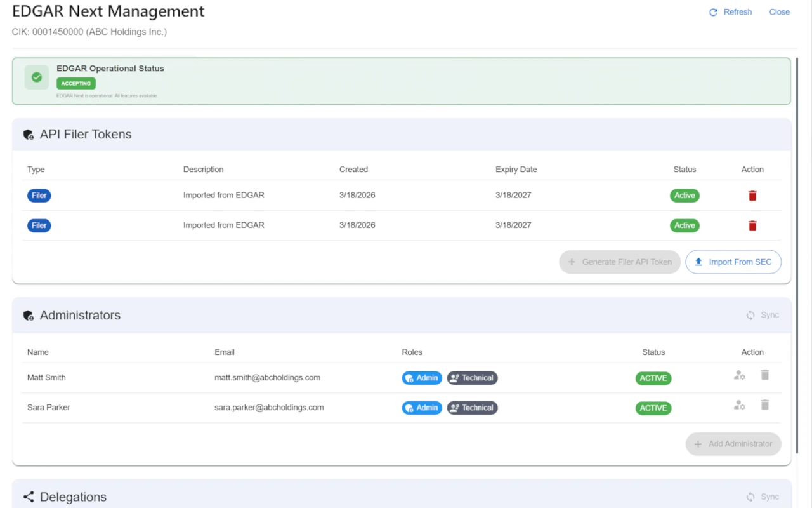Click the name Sara Parker
The image size is (812, 508).
49,407
